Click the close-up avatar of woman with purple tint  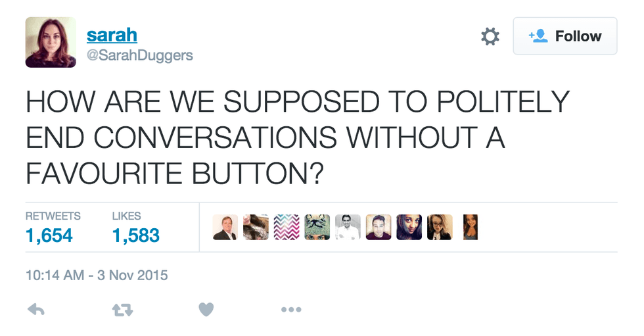tap(409, 228)
